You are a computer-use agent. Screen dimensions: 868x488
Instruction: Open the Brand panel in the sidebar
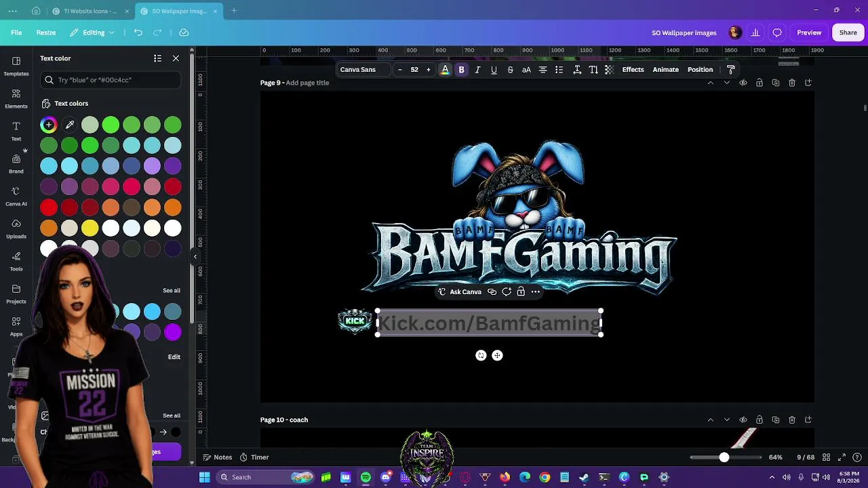click(x=16, y=163)
